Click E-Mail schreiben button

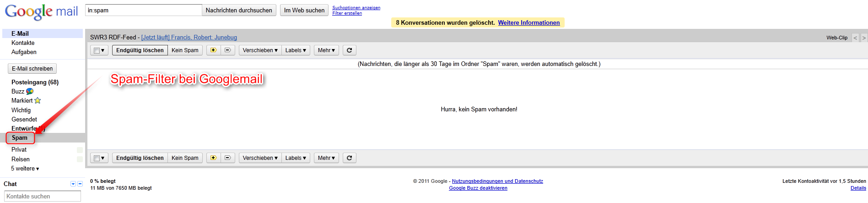pyautogui.click(x=32, y=69)
